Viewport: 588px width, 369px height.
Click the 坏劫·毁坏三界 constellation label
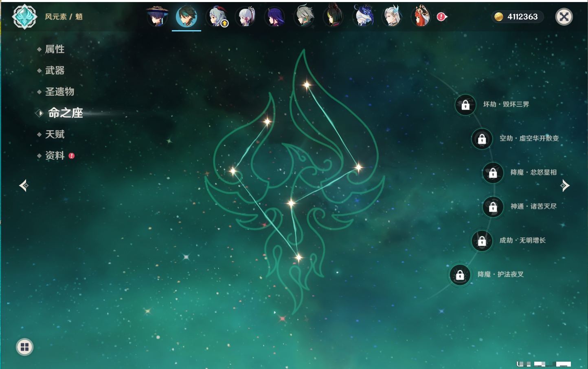pos(506,104)
